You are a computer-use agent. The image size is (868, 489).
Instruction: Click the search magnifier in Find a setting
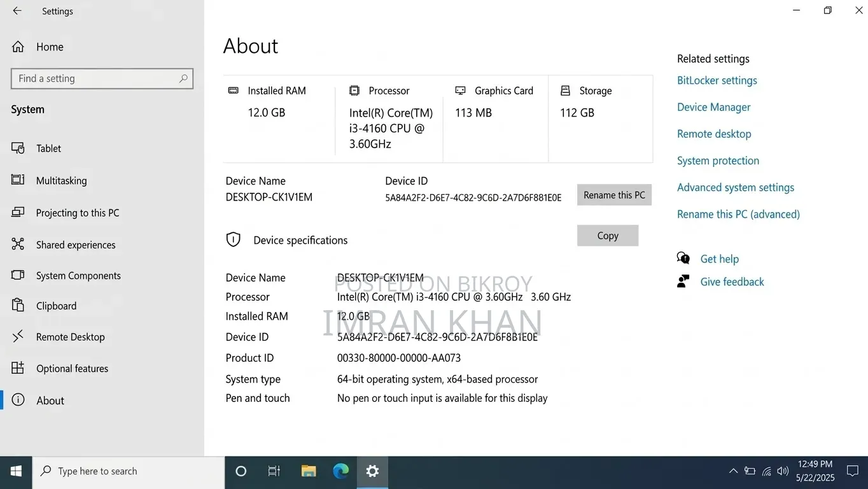[183, 78]
